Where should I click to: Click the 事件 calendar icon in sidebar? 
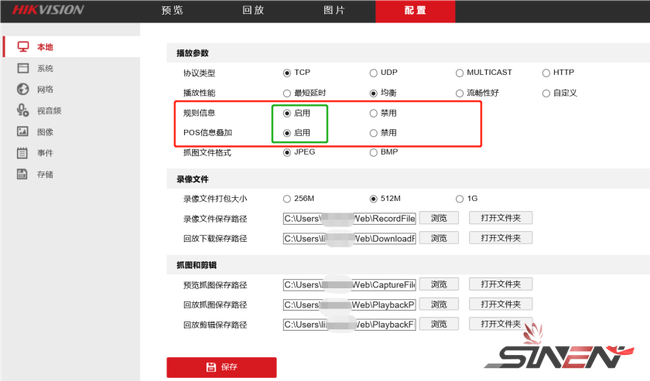point(22,153)
